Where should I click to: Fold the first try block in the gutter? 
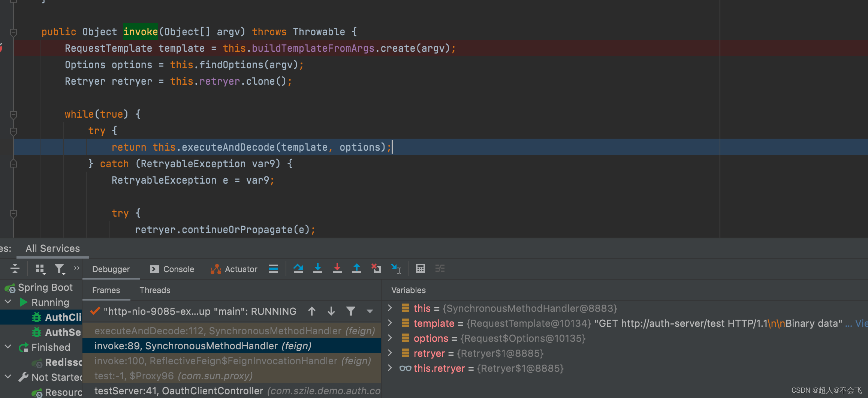[x=13, y=132]
